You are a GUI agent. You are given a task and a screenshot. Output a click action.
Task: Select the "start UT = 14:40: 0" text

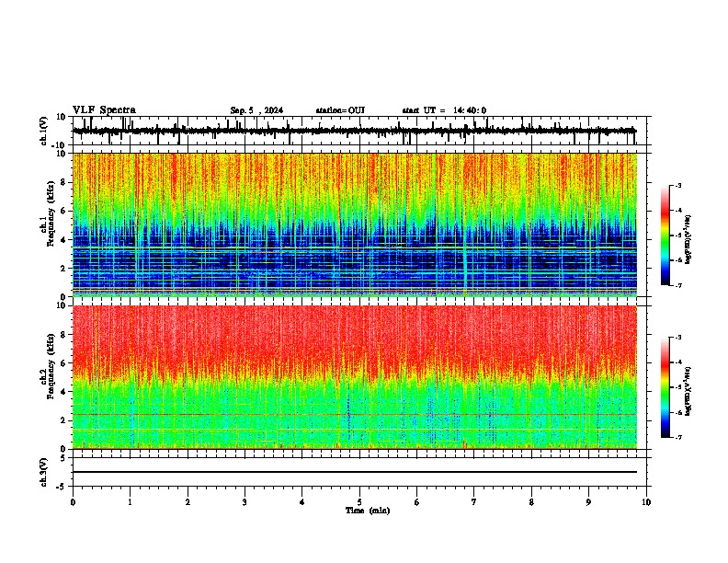pos(444,110)
